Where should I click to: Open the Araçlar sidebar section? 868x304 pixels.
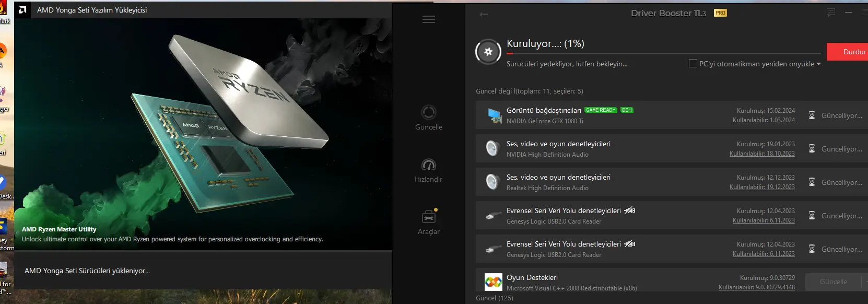[x=429, y=223]
